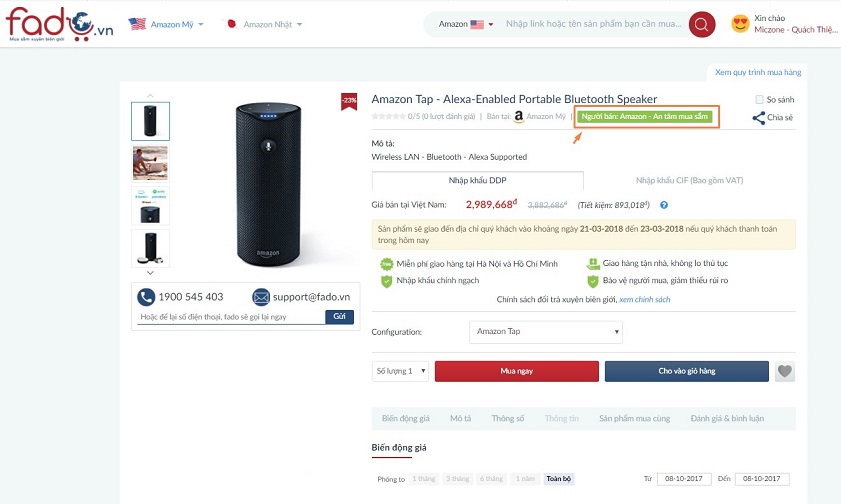Image resolution: width=841 pixels, height=504 pixels.
Task: Click the phone icon beside 1900 545 403
Action: click(x=146, y=297)
